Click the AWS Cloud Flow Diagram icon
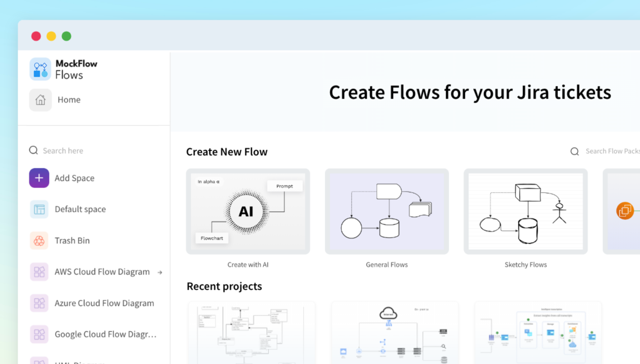 pos(39,272)
